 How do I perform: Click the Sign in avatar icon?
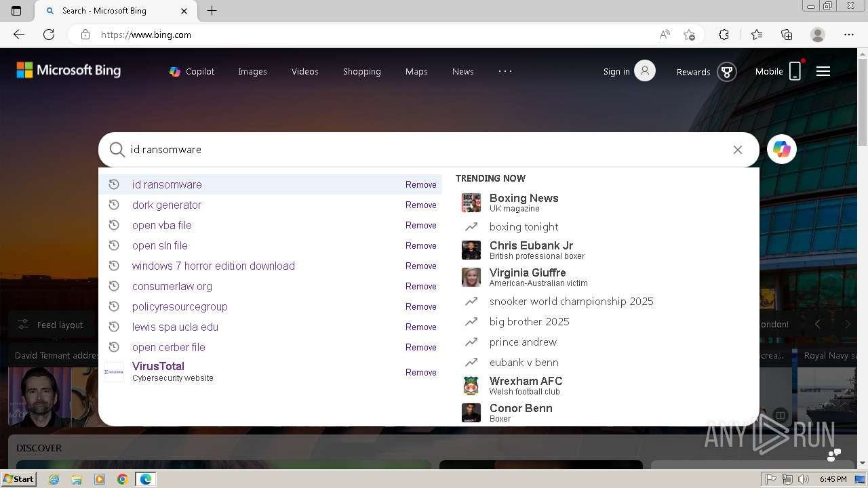(645, 71)
